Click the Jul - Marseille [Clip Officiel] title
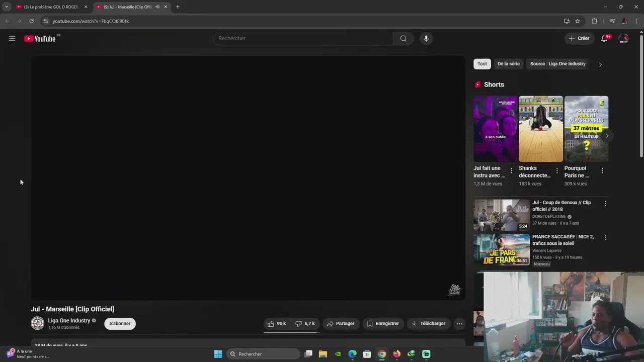The height and width of the screenshot is (362, 644). (x=72, y=309)
